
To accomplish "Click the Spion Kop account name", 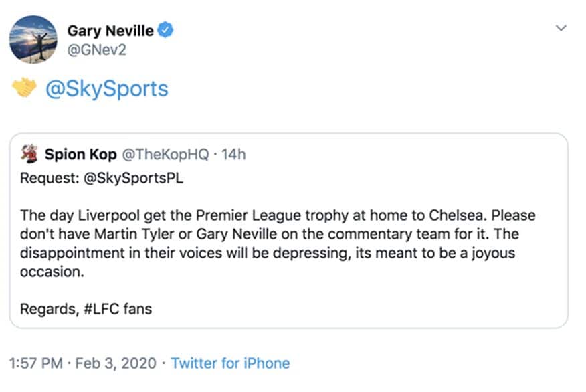I will 80,155.
